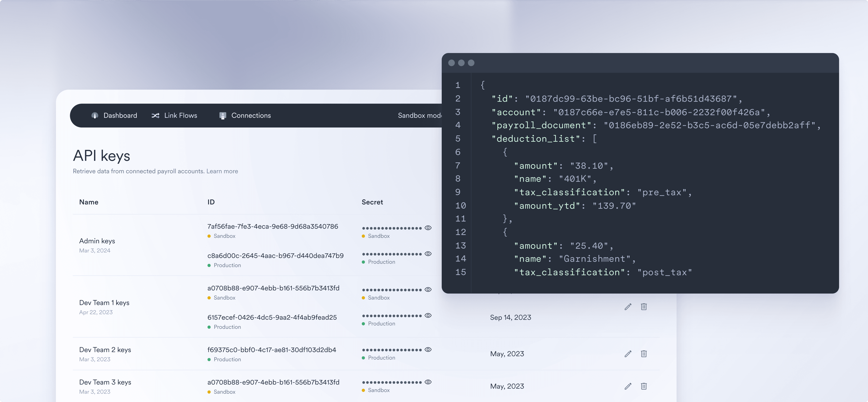Image resolution: width=868 pixels, height=402 pixels.
Task: Select the Dev Team 1 keys name
Action: tap(104, 303)
